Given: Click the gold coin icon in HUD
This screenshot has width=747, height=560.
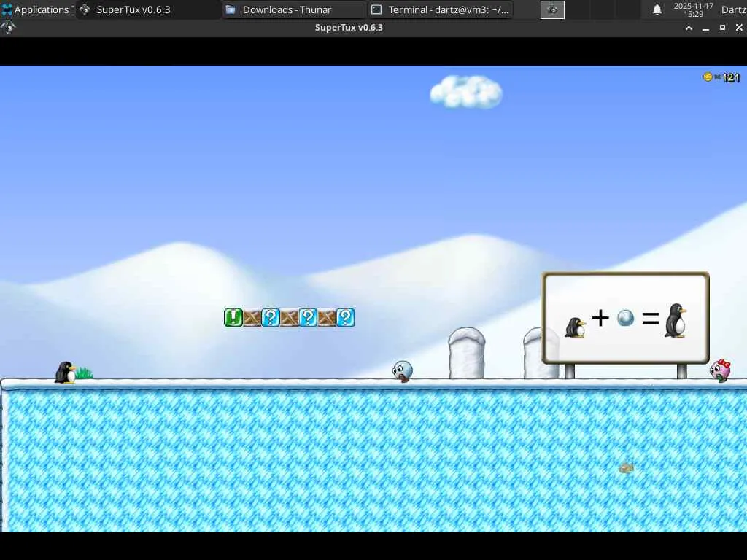Looking at the screenshot, I should [x=708, y=77].
